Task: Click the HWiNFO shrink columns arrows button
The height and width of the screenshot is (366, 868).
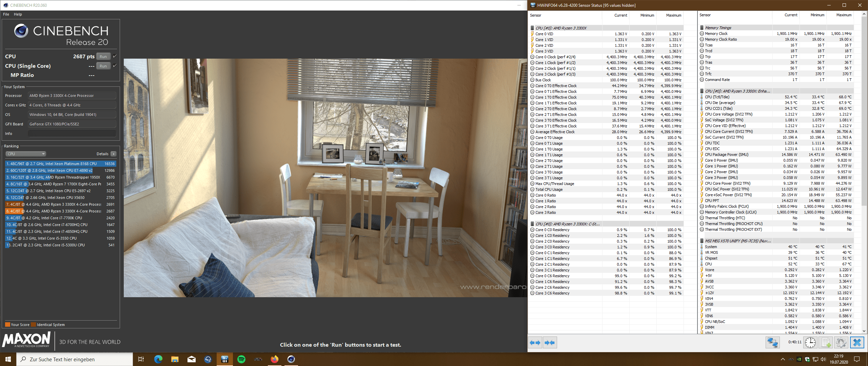Action: [x=550, y=343]
